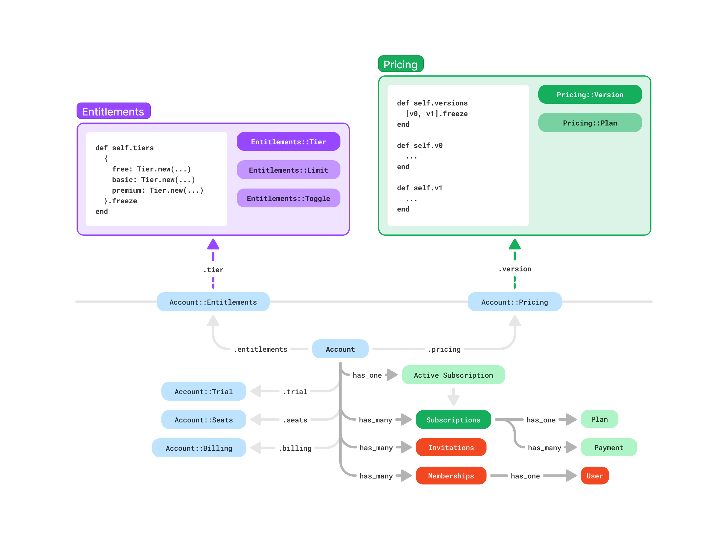Image resolution: width=728 pixels, height=560 pixels.
Task: Click the Plan node
Action: pos(599,419)
